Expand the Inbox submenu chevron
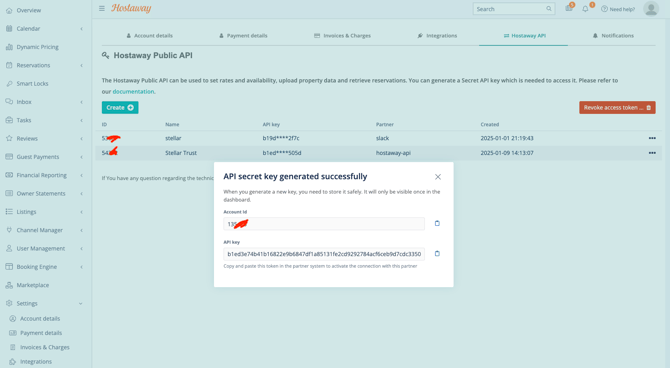Image resolution: width=670 pixels, height=368 pixels. coord(81,102)
